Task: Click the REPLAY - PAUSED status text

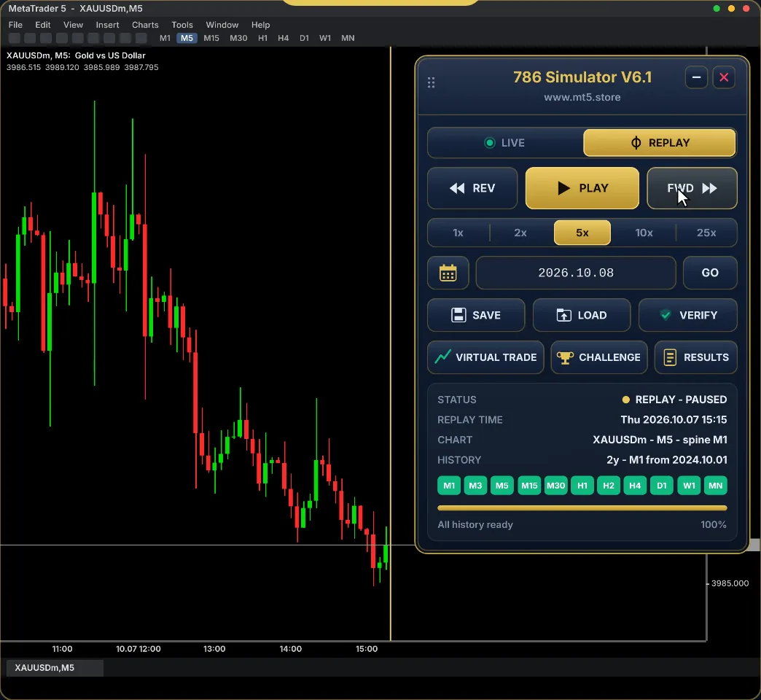Action: pos(681,400)
